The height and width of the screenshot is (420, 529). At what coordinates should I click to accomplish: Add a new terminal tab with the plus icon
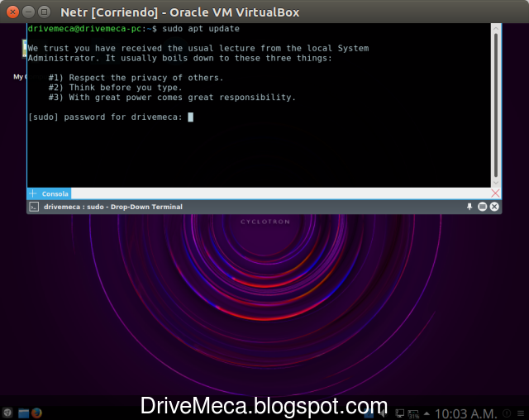[x=33, y=193]
